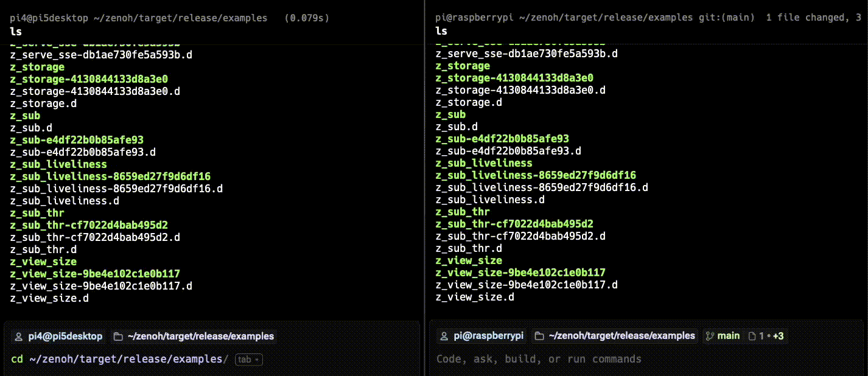Click the left pane ls command block header
The width and height of the screenshot is (868, 376).
tap(211, 24)
